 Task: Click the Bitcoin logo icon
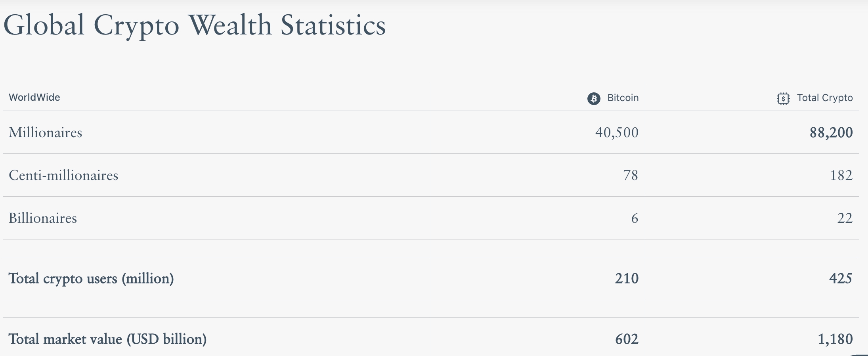(x=593, y=98)
